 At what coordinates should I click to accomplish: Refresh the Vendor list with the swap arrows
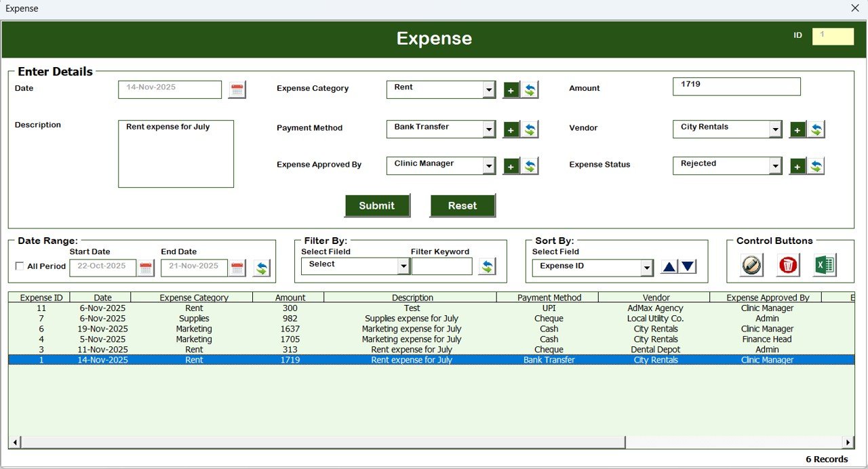tap(816, 129)
